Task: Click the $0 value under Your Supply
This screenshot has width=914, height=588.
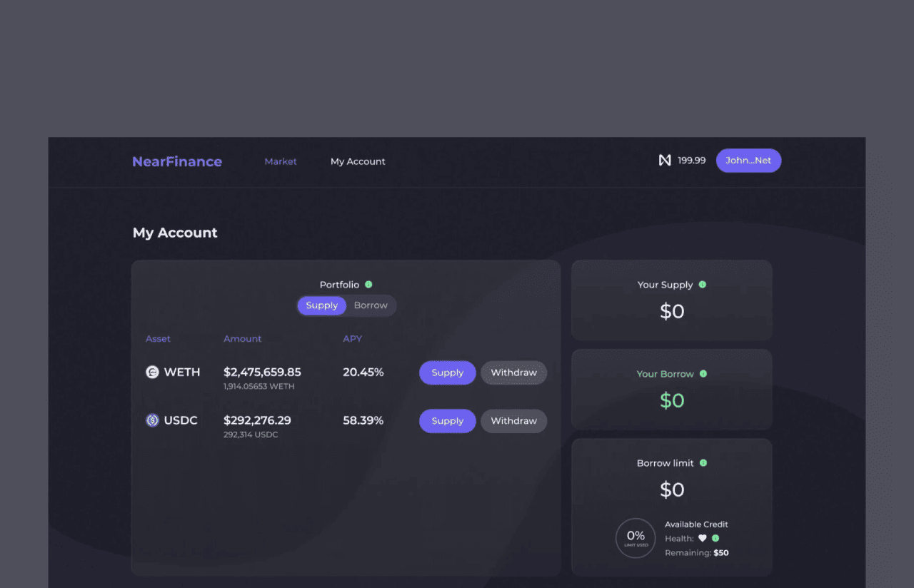Action: [672, 311]
